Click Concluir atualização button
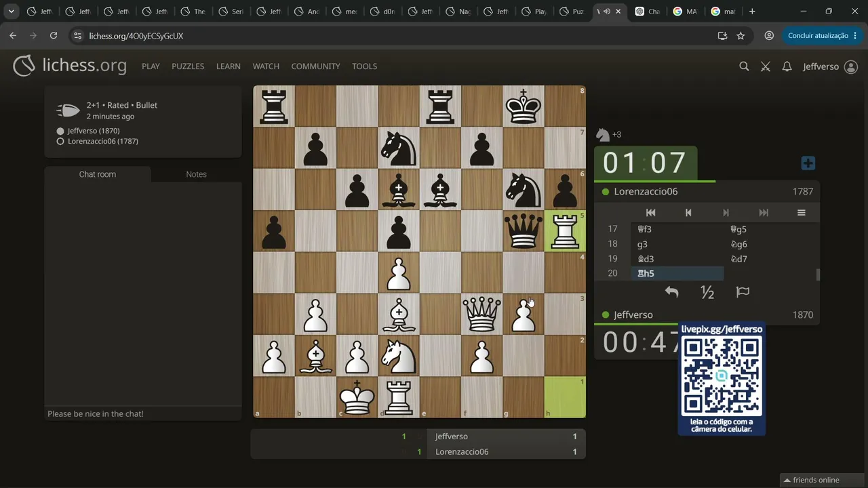This screenshot has height=488, width=868. (x=822, y=35)
